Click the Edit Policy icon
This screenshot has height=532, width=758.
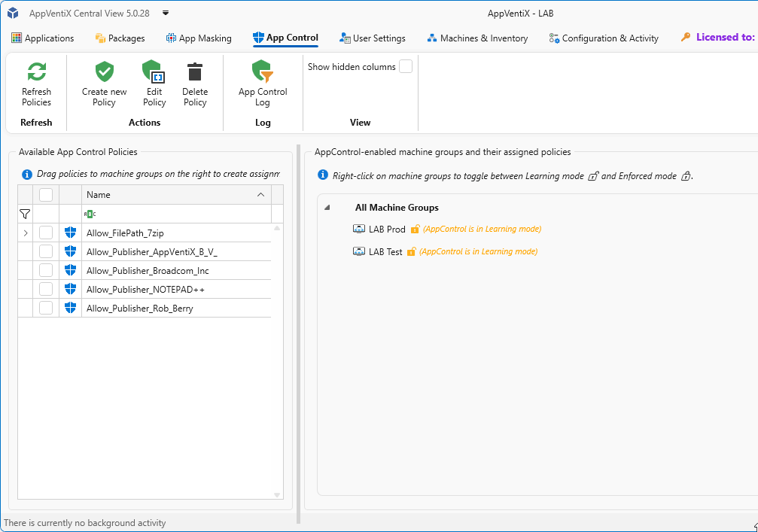[154, 71]
